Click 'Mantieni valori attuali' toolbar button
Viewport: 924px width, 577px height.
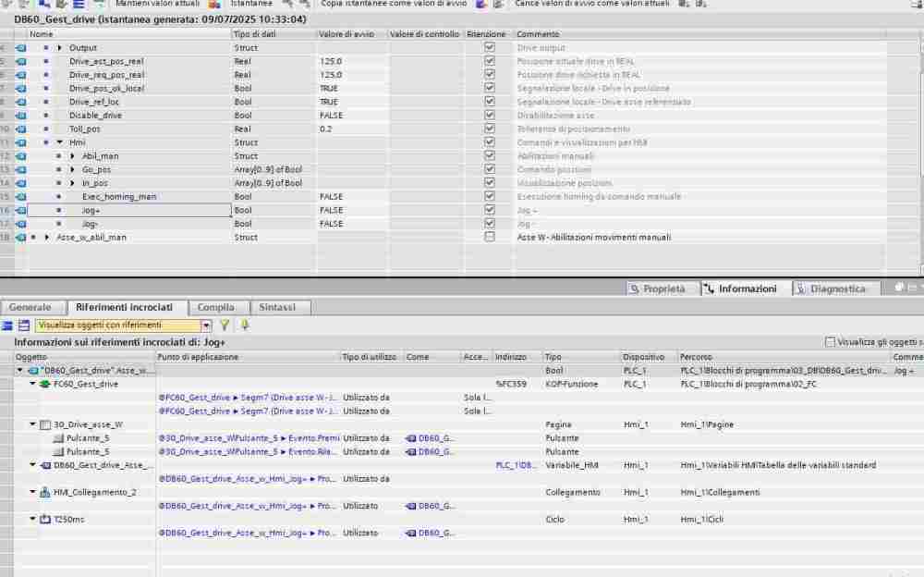[156, 4]
